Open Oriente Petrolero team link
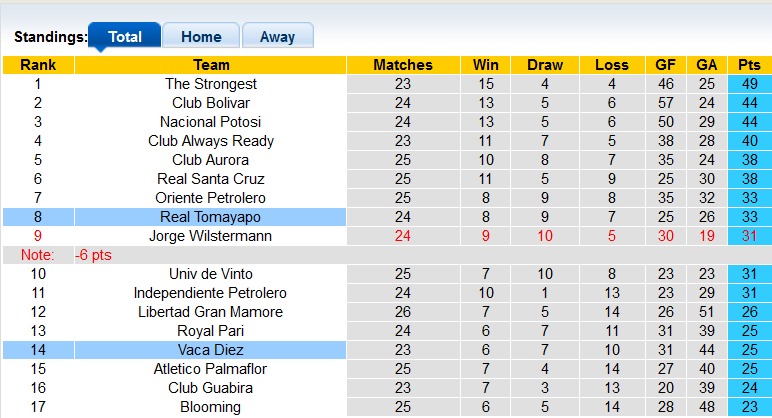The image size is (772, 418). [211, 198]
